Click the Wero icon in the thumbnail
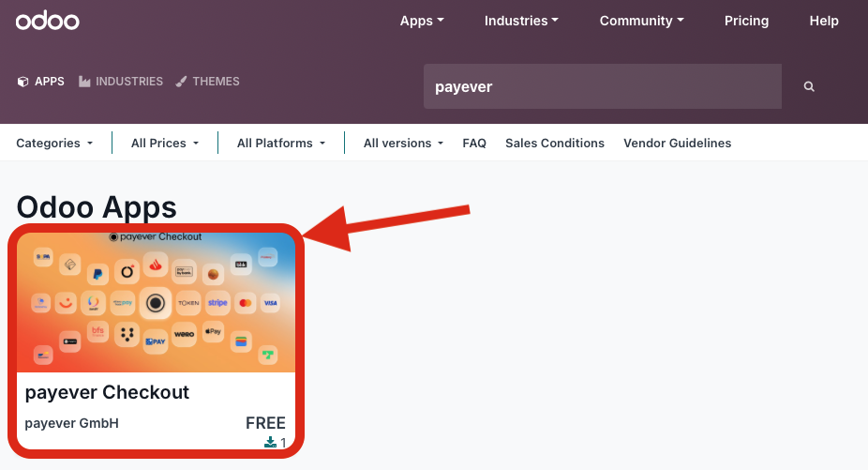The width and height of the screenshot is (868, 470). click(x=185, y=334)
